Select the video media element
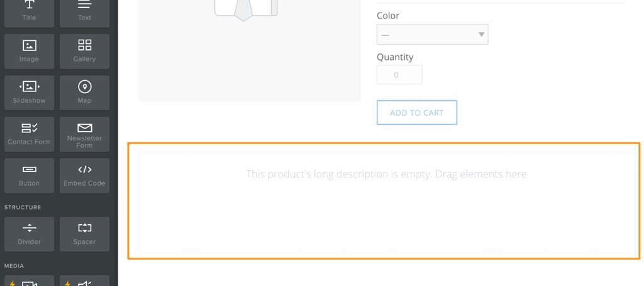The width and height of the screenshot is (644, 286). point(30,281)
